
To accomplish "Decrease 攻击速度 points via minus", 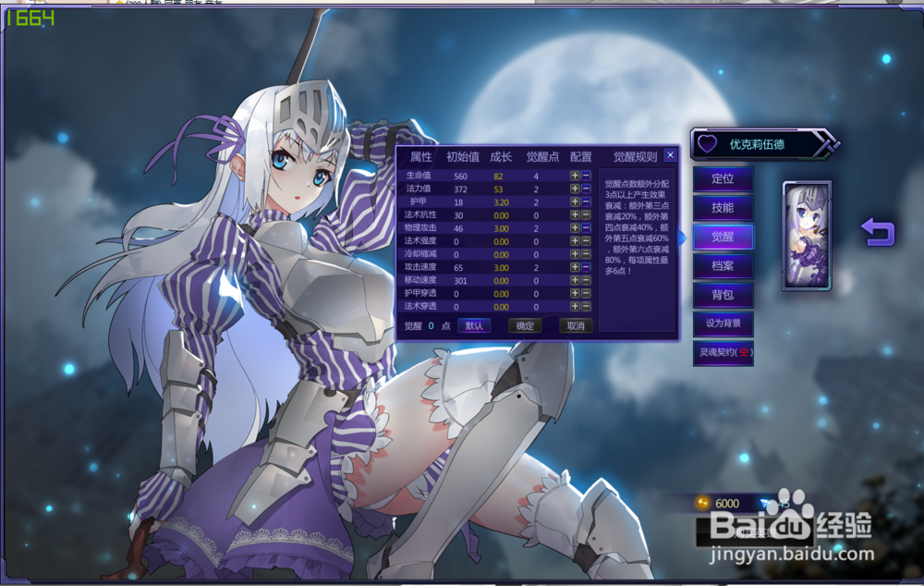I will tap(586, 267).
